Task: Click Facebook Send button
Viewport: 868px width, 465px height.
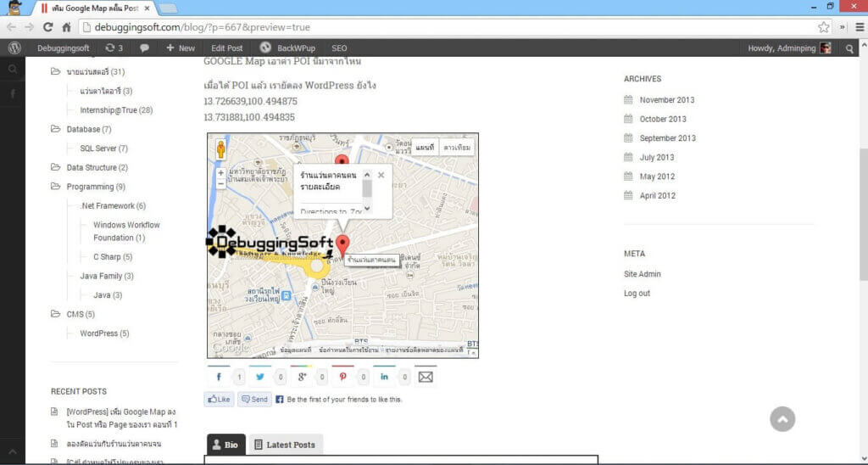Action: [254, 399]
